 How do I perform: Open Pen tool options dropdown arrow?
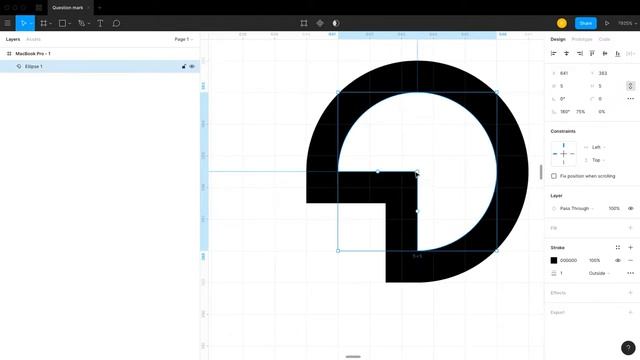(x=89, y=24)
